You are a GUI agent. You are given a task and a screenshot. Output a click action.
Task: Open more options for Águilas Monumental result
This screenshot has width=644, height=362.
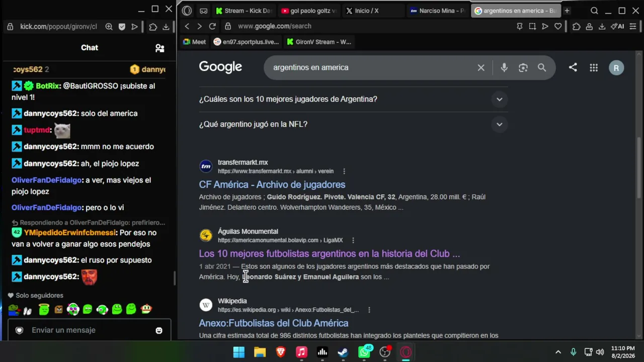click(x=353, y=240)
